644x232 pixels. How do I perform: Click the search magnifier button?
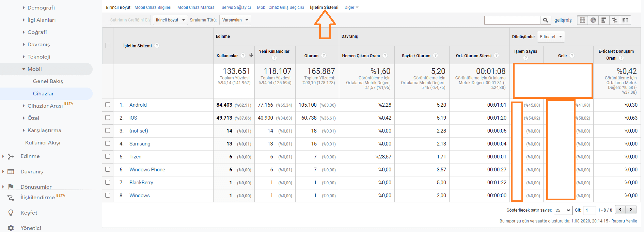546,20
